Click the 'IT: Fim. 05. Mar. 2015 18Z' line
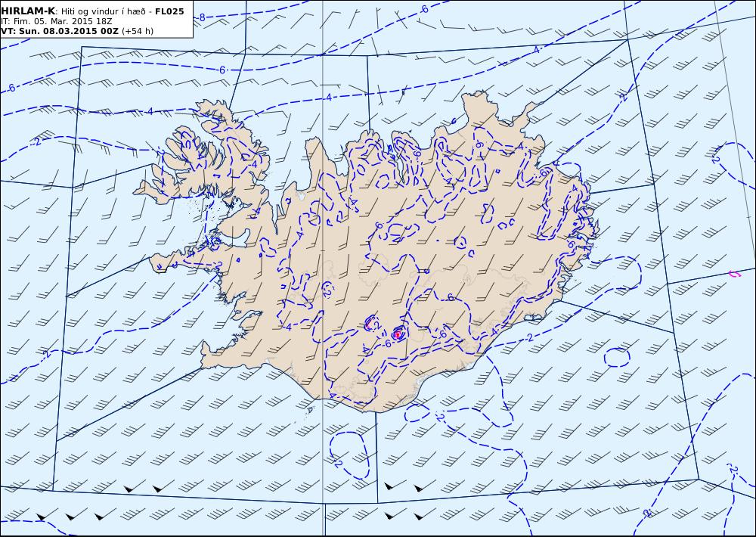Image resolution: width=756 pixels, height=537 pixels. (x=57, y=21)
